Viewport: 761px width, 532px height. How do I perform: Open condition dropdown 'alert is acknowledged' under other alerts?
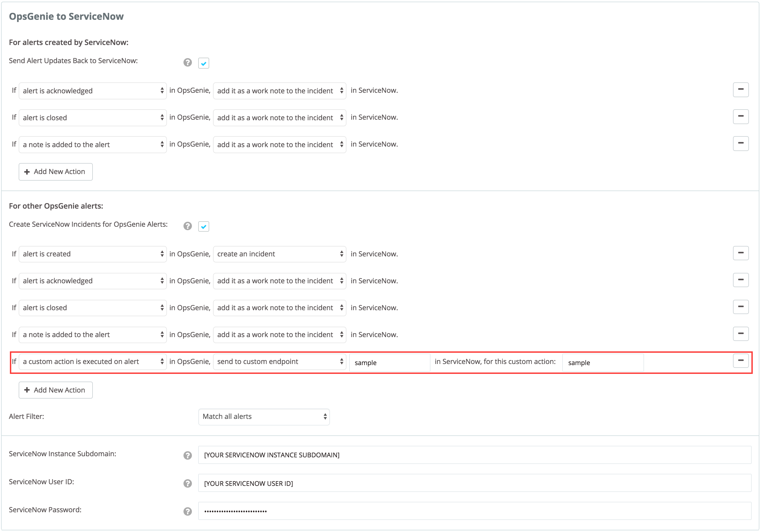pos(93,281)
